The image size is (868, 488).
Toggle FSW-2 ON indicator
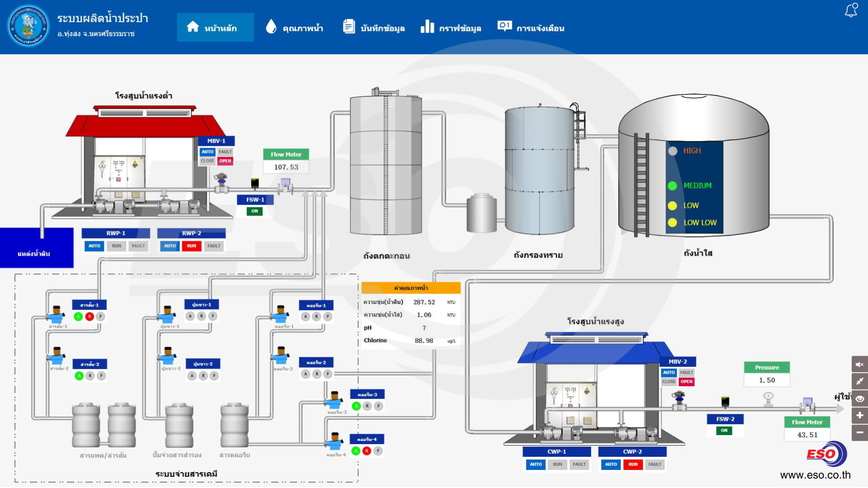(724, 431)
